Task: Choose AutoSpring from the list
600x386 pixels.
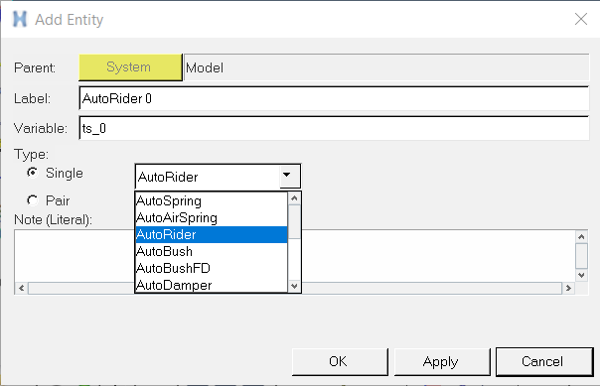Action: click(211, 201)
